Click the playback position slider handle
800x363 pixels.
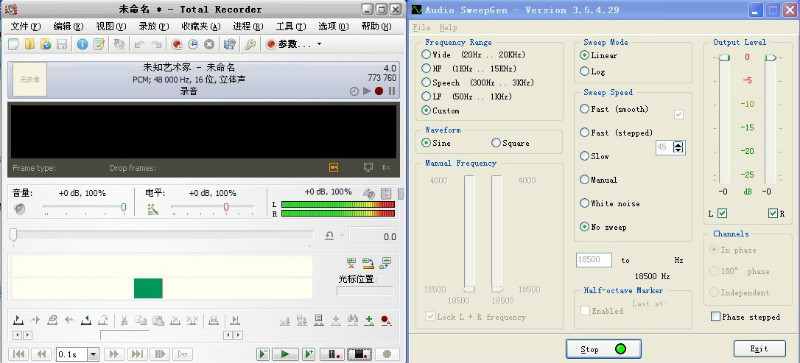tap(13, 234)
